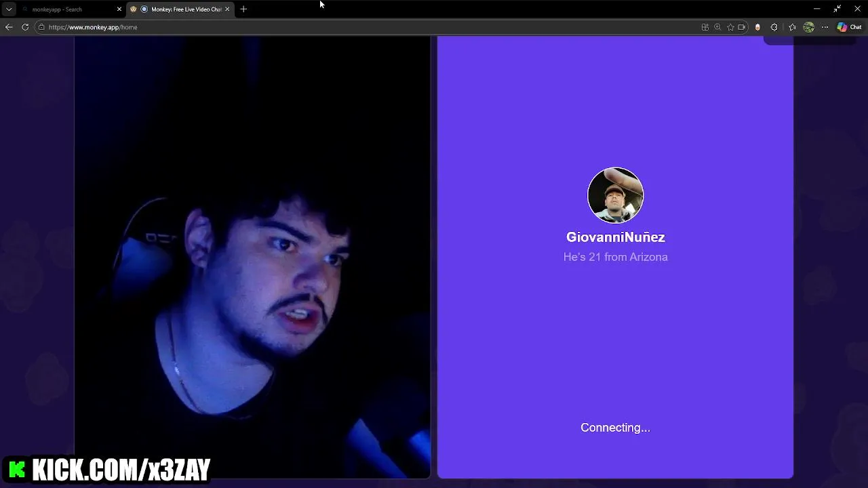Close the Monkey: Free Live Video Chat tab
The width and height of the screenshot is (868, 488).
(x=227, y=9)
